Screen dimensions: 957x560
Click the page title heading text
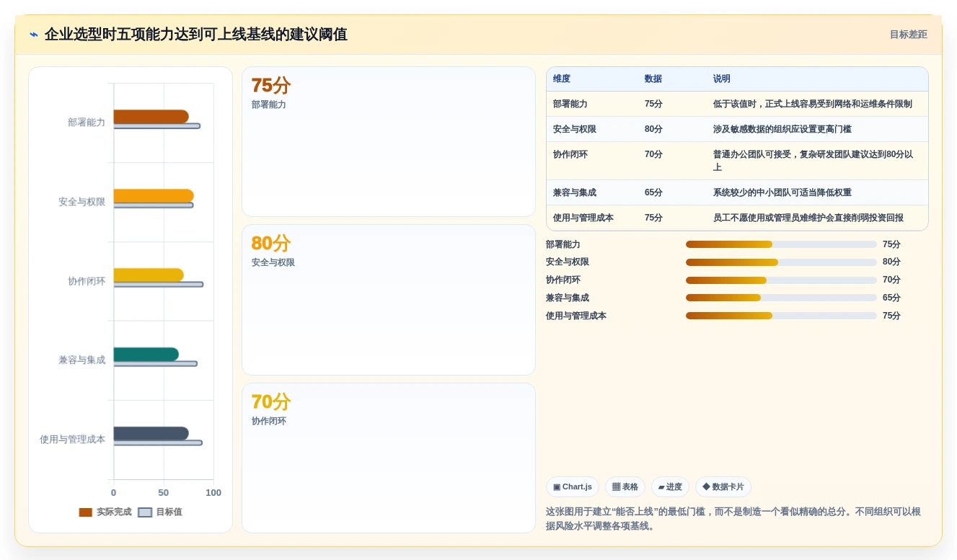[x=196, y=35]
